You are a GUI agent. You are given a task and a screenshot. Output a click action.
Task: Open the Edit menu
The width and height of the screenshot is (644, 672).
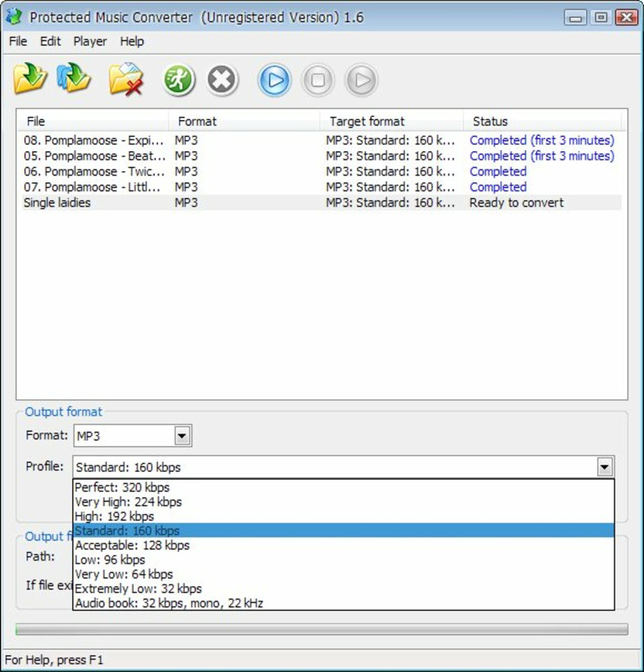[50, 41]
